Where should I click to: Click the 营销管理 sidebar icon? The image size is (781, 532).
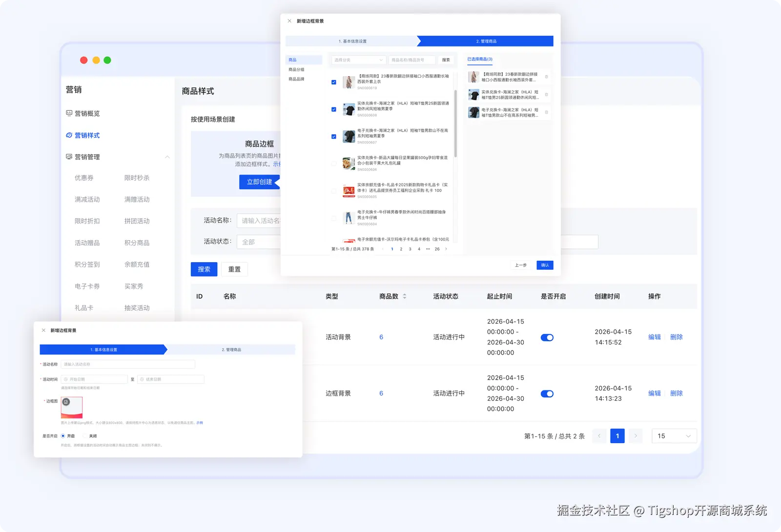coord(69,157)
